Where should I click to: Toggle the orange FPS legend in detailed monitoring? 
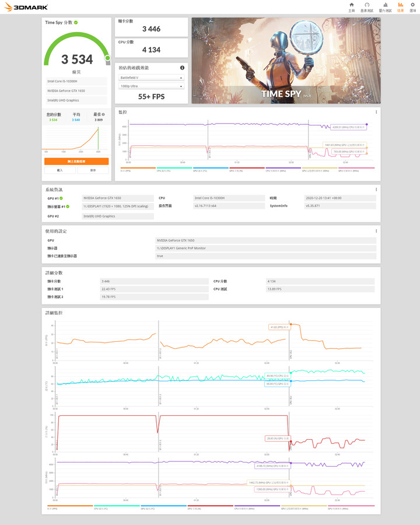(70, 507)
